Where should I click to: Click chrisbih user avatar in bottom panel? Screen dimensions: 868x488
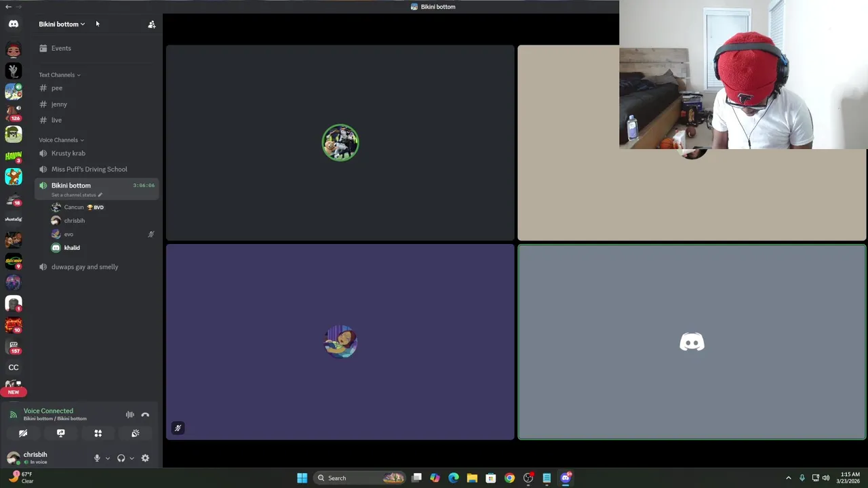pyautogui.click(x=14, y=458)
